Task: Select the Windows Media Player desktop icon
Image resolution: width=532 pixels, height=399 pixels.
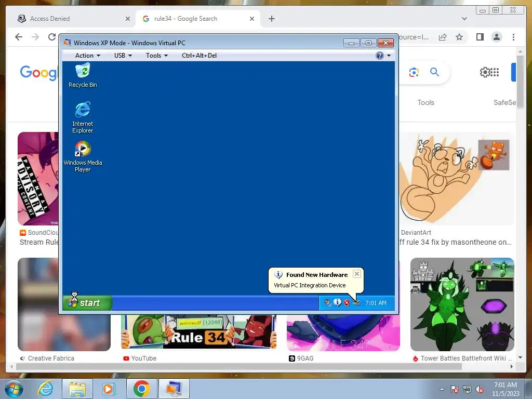Action: click(x=83, y=156)
